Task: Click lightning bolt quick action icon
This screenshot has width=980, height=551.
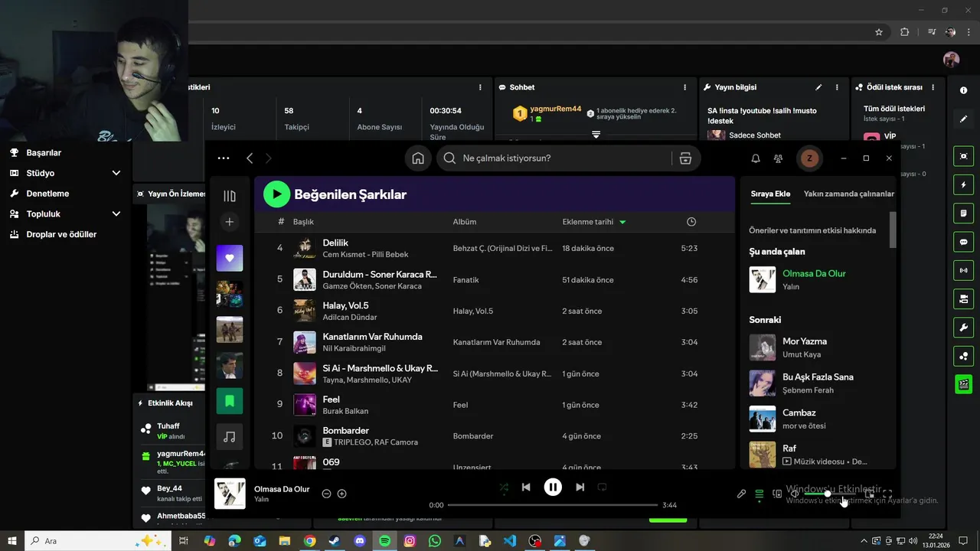Action: (963, 184)
